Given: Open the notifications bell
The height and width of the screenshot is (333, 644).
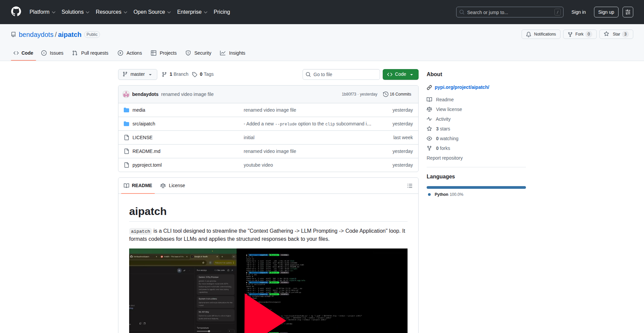Looking at the screenshot, I should tap(529, 34).
